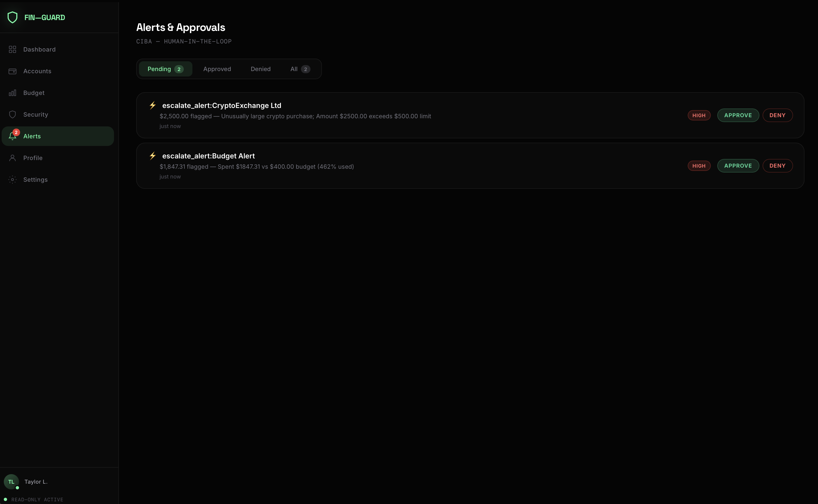Click lightning icon on CryptoExchange alert

[153, 105]
